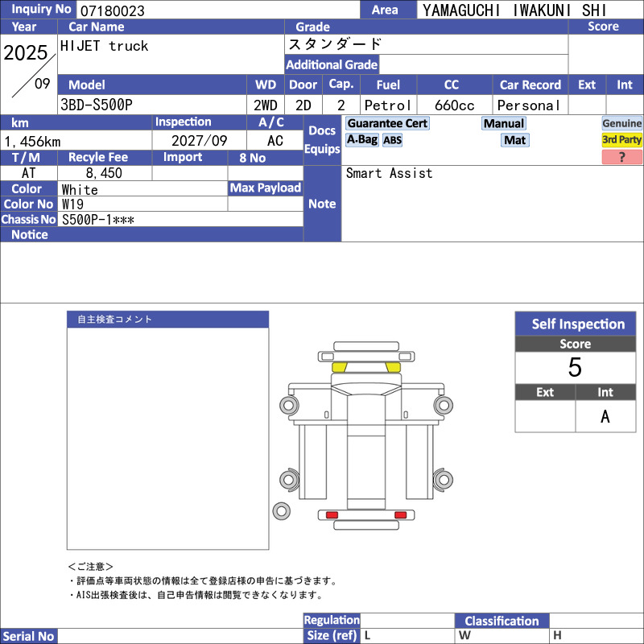
Task: Click the red question mark badge
Action: click(x=621, y=157)
